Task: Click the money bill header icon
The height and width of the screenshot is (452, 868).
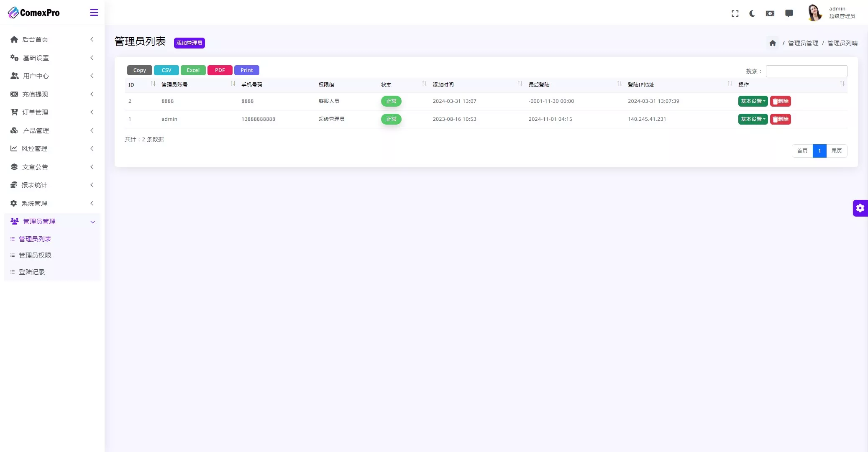Action: (x=770, y=13)
